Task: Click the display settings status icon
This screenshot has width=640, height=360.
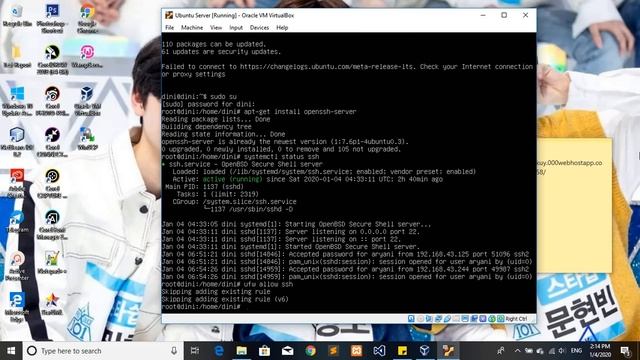Action: pos(465,319)
